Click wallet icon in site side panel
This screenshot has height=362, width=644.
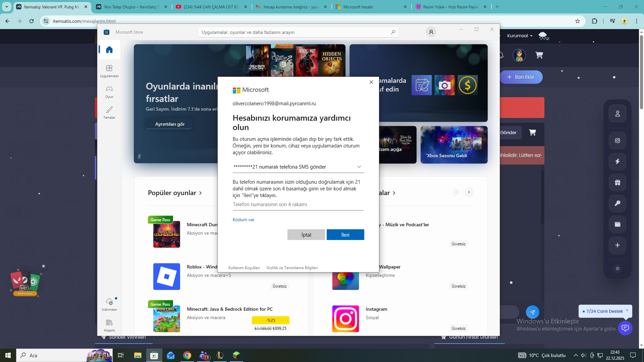pos(618,224)
